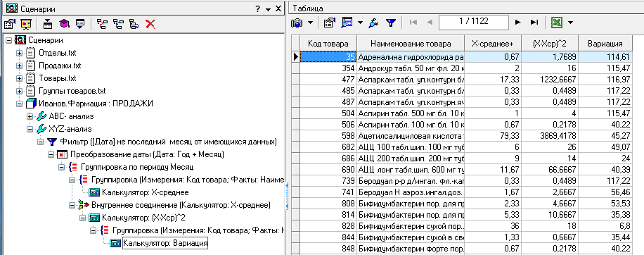Expand the ABC- анализ node

[x=30, y=116]
